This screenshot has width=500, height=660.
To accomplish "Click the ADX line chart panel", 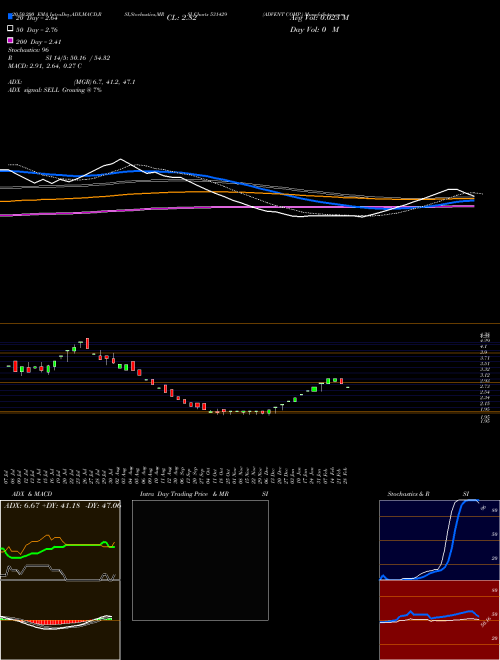I will pyautogui.click(x=60, y=540).
